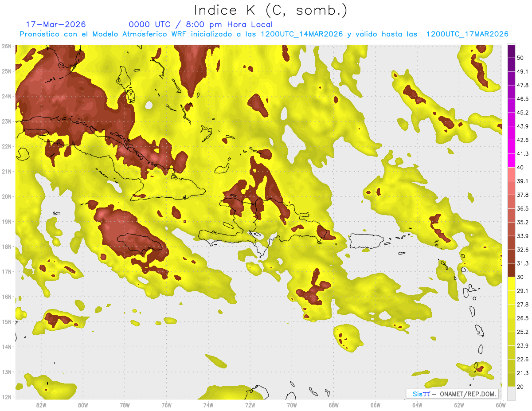
Task: Click the "20N" latitude label
Action: pos(7,196)
